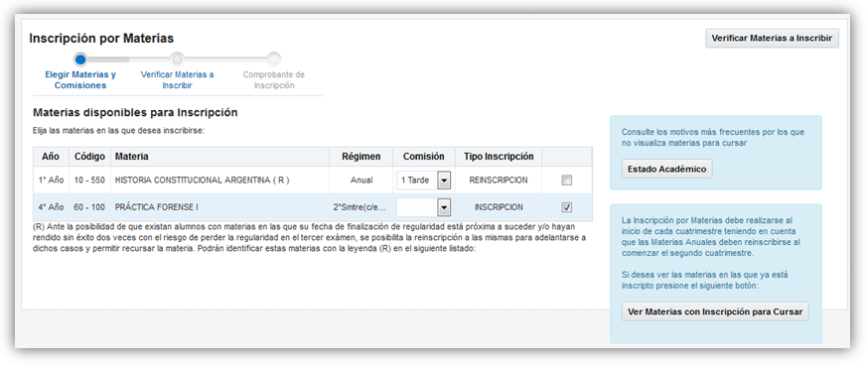The height and width of the screenshot is (366, 868).
Task: Click the Comprobante de Inscripción step label
Action: (x=274, y=80)
